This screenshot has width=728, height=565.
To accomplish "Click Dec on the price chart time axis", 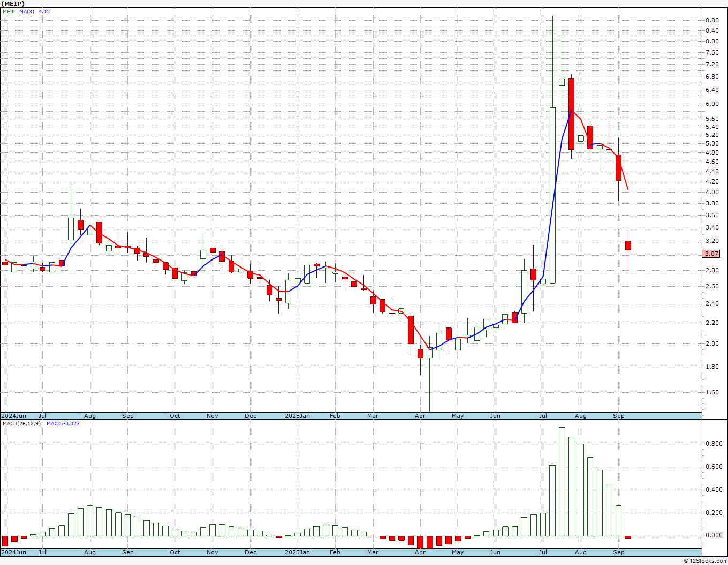I will (251, 416).
